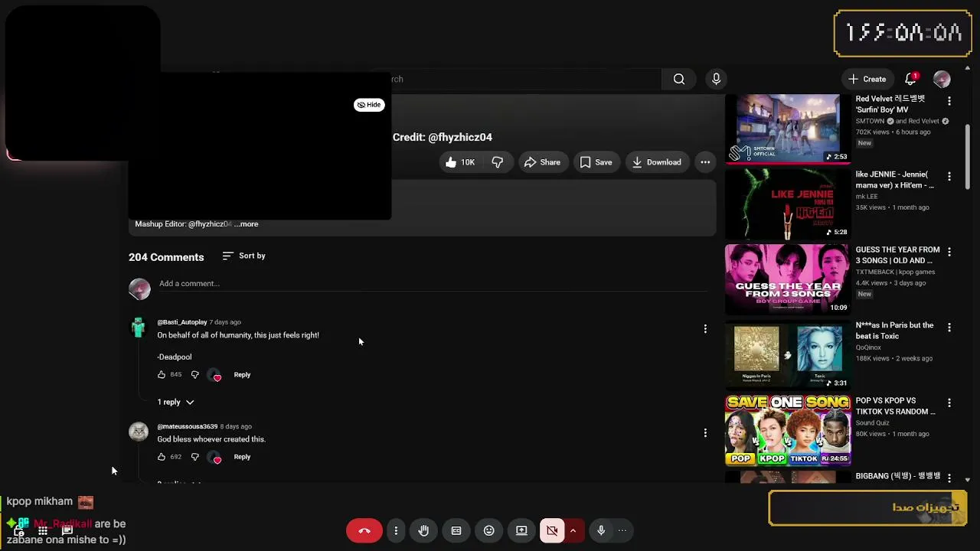The height and width of the screenshot is (551, 980).
Task: Open the 'like JENNIE' mashup thumbnail
Action: click(x=787, y=204)
